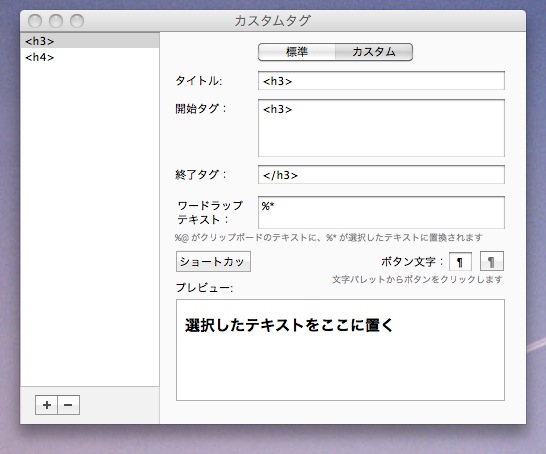The height and width of the screenshot is (454, 546).
Task: Switch to the カスタム tab
Action: tap(374, 52)
